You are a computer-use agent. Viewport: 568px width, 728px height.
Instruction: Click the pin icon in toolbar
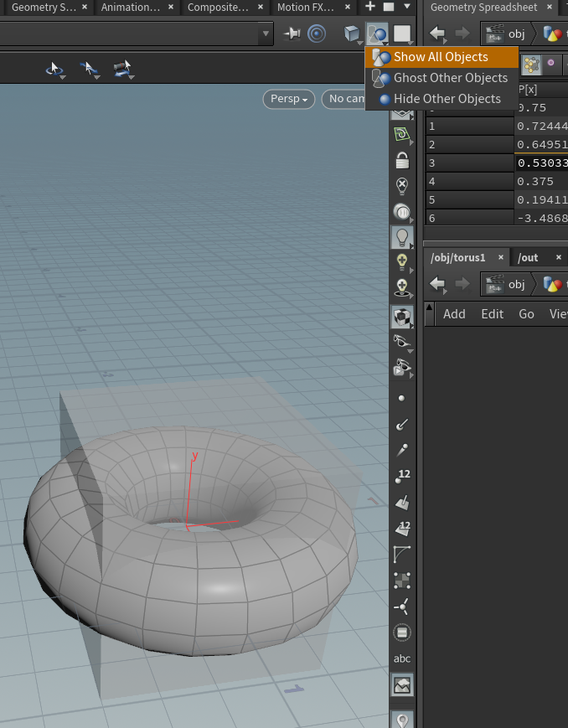pyautogui.click(x=292, y=34)
